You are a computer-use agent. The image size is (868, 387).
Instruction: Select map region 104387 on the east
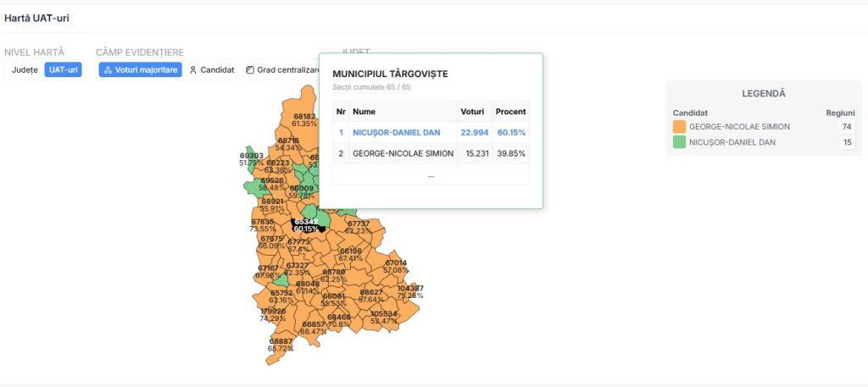410,292
